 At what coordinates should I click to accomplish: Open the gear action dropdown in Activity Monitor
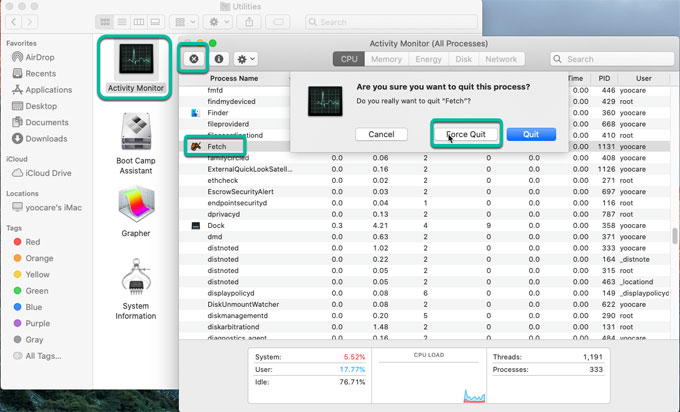(x=247, y=59)
